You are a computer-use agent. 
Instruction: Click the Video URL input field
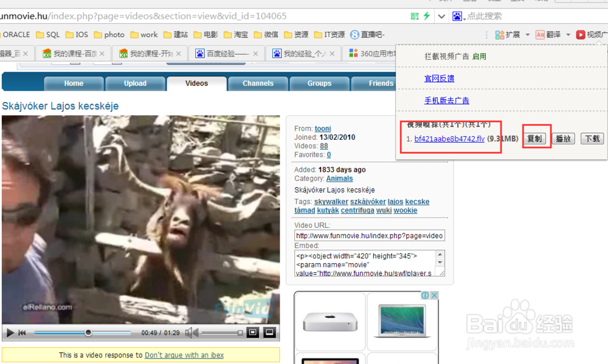coord(370,236)
